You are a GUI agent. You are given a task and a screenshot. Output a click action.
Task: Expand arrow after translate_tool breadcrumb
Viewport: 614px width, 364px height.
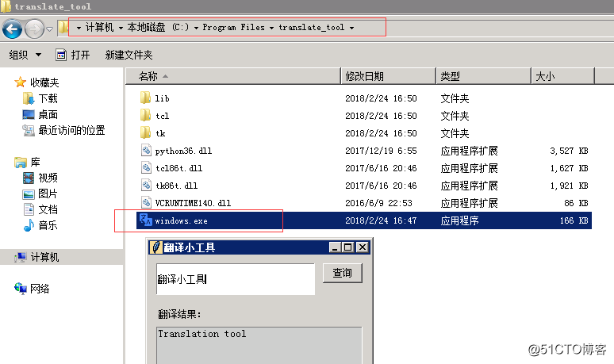click(351, 28)
